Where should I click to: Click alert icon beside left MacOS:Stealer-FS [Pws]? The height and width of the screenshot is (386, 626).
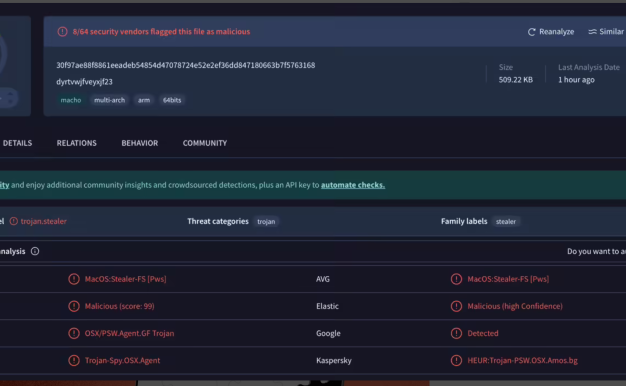tap(74, 279)
